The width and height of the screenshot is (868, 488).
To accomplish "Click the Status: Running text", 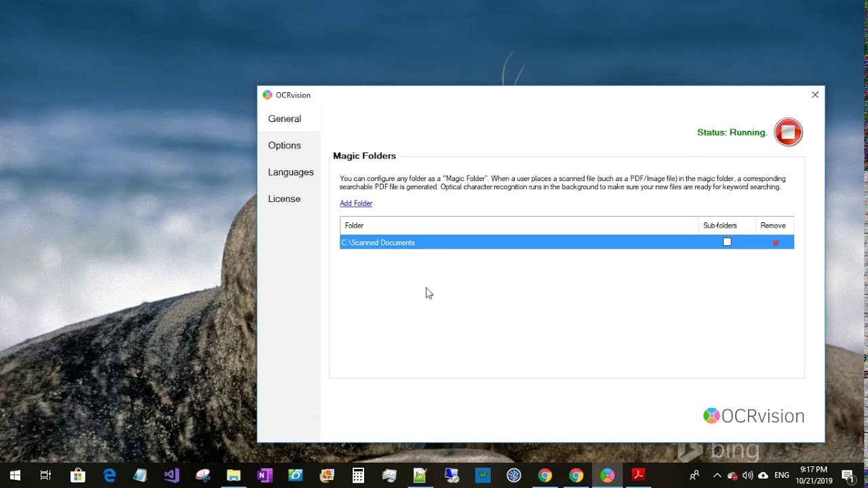I will [x=732, y=132].
